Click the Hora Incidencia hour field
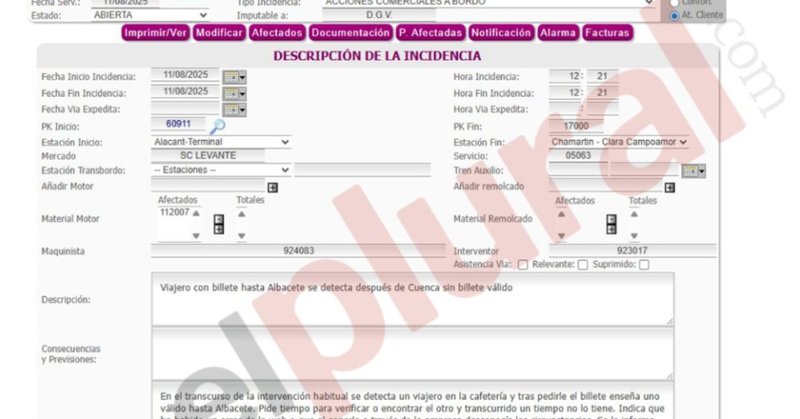 [565, 77]
